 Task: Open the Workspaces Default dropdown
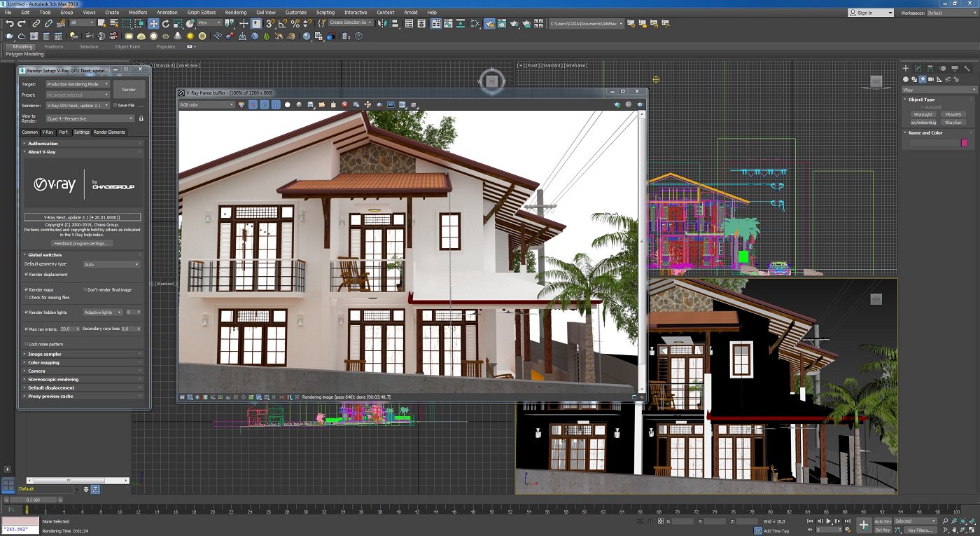[x=951, y=13]
